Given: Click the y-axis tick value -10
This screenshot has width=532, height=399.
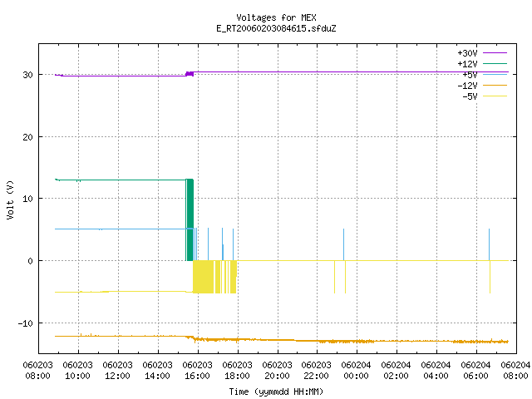Looking at the screenshot, I should 26,323.
